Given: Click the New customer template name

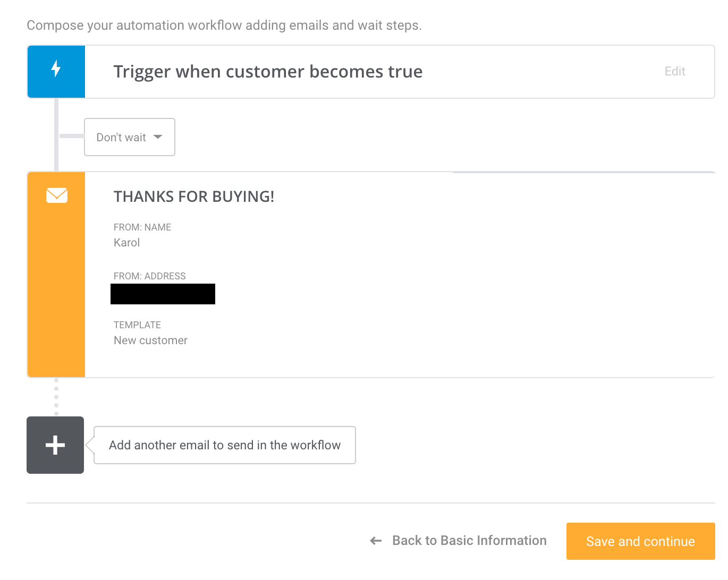Looking at the screenshot, I should coord(150,340).
